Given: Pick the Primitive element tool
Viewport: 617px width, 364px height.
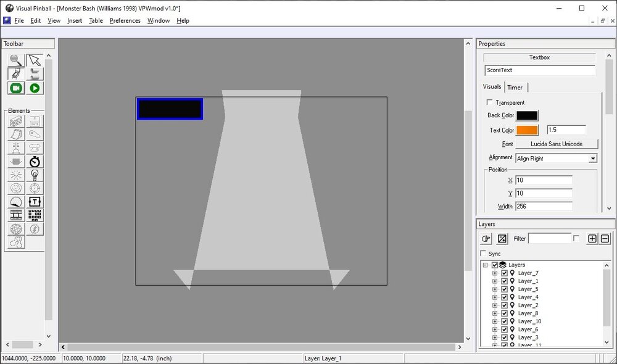Looking at the screenshot, I should [16, 229].
